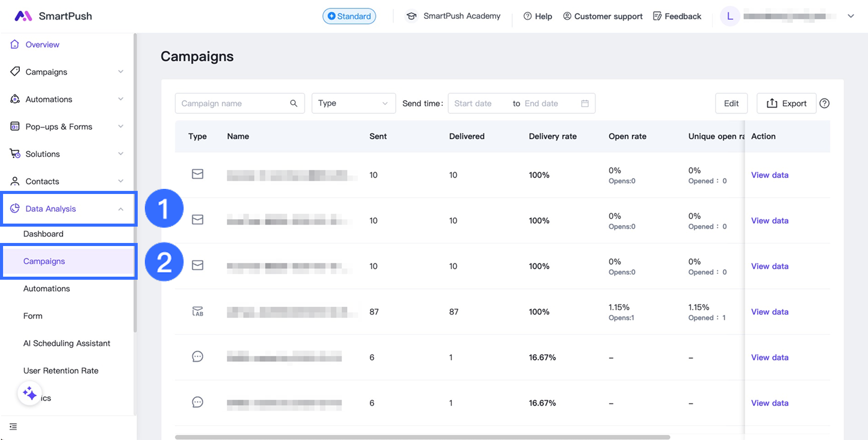Click the Start date input field

[479, 104]
